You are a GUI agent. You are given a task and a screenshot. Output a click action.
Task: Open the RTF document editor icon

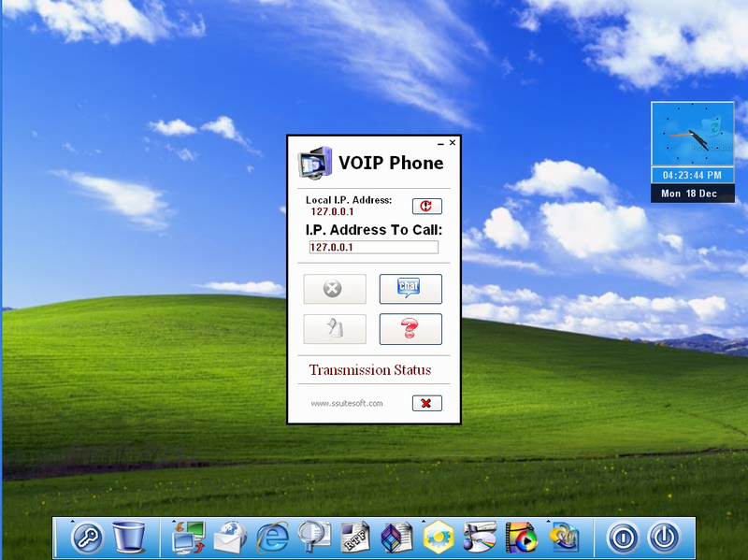pos(355,538)
